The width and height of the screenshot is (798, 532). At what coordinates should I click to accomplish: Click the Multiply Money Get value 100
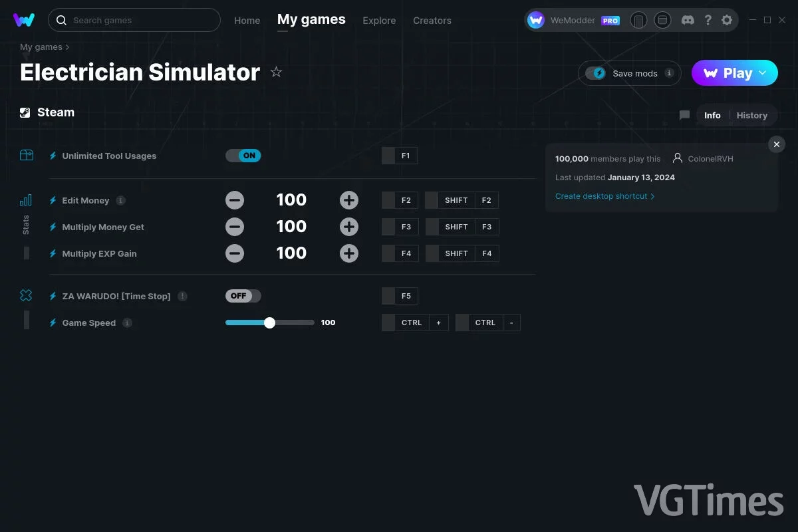291,227
